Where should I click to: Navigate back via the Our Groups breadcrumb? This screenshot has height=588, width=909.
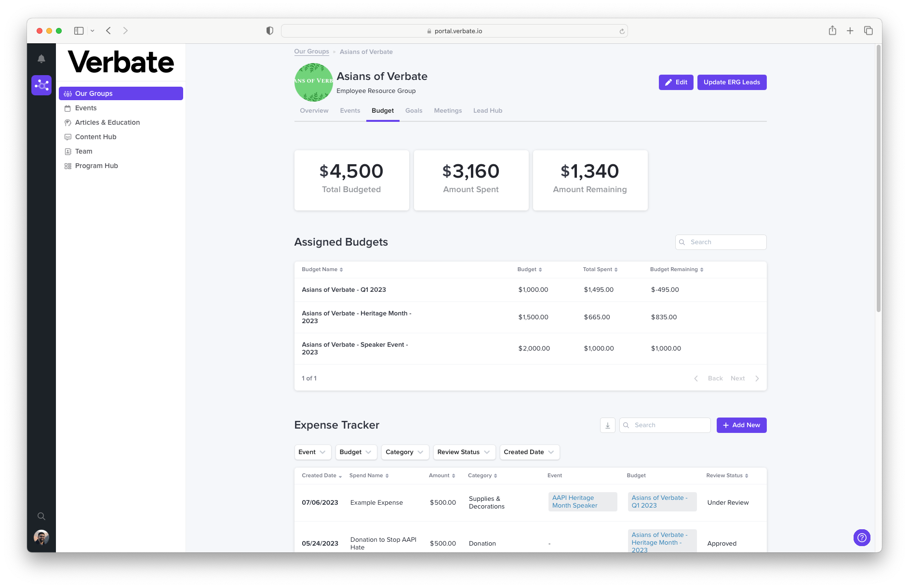click(311, 52)
